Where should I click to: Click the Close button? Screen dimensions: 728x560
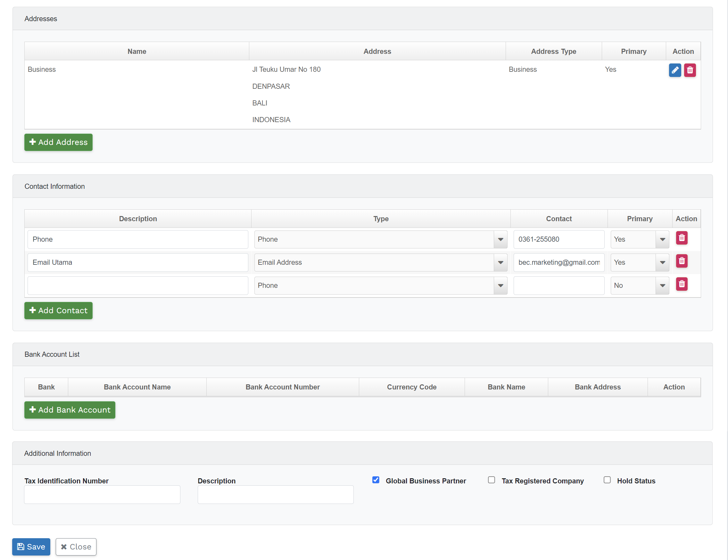(x=76, y=547)
